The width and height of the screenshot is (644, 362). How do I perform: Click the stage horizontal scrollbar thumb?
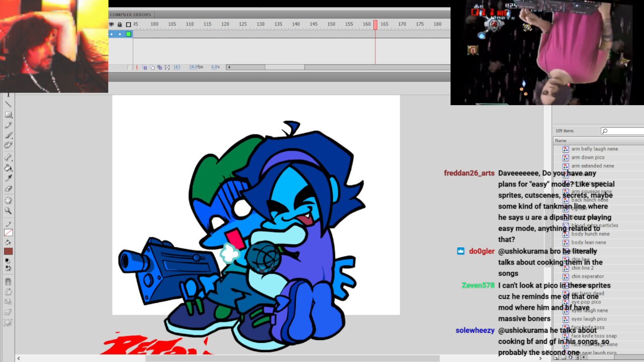point(292,358)
